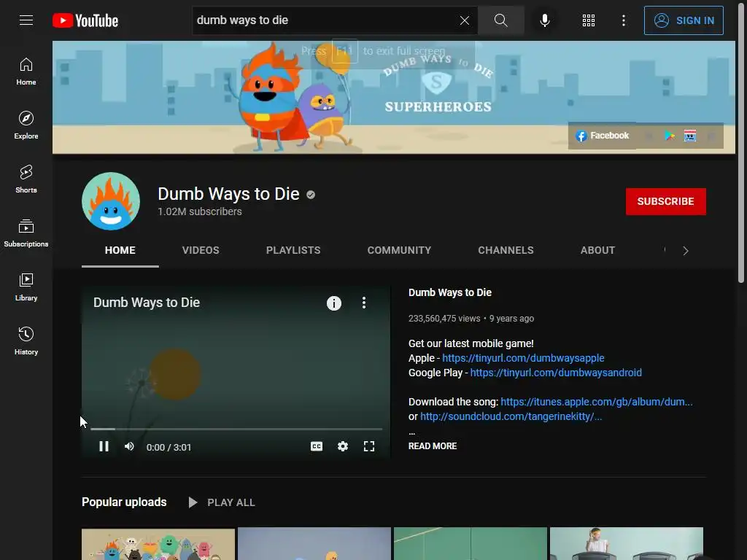Toggle closed captions (CC)
Viewport: 747px width, 560px height.
[317, 447]
